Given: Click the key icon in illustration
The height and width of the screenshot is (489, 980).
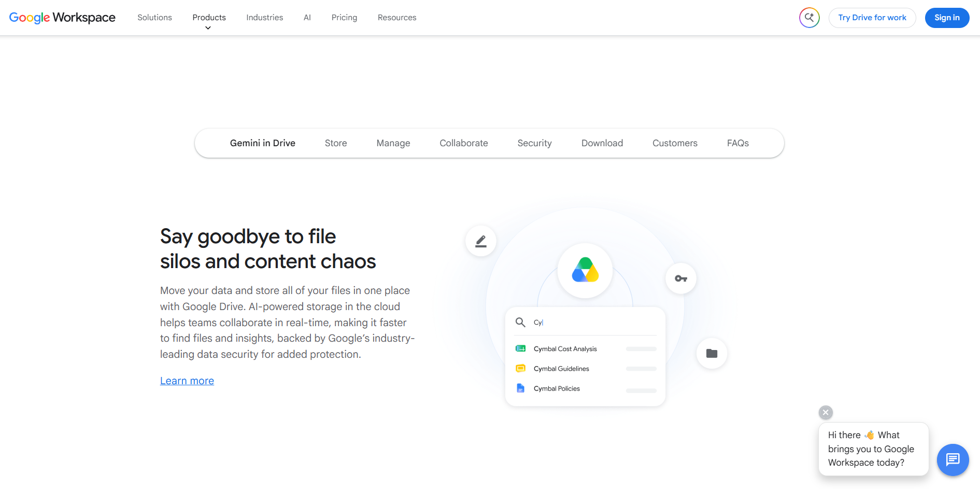Looking at the screenshot, I should pos(681,278).
